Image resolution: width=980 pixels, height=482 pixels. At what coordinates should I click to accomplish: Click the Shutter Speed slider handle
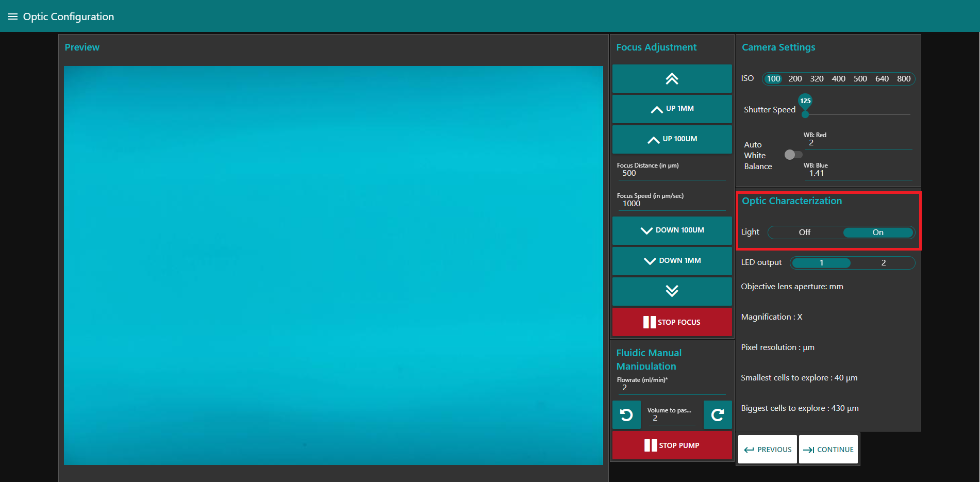tap(805, 114)
